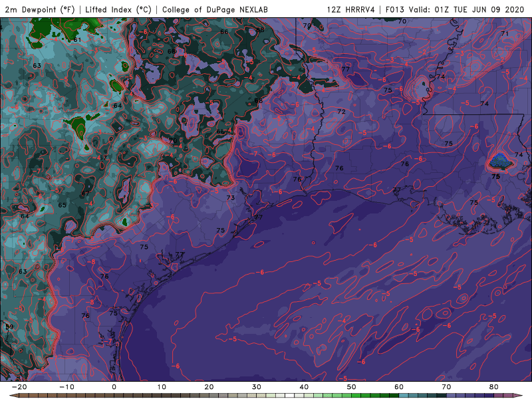The image size is (532, 399).
Task: Click the 80 label on the color scale
Action: (494, 387)
